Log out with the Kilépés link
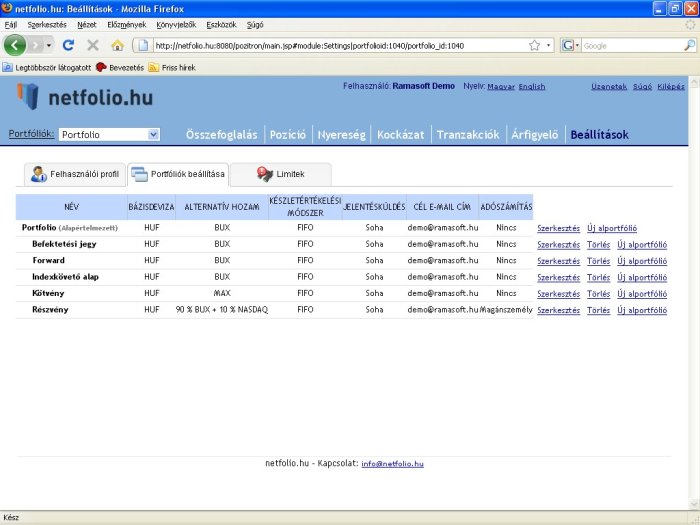 pyautogui.click(x=671, y=87)
